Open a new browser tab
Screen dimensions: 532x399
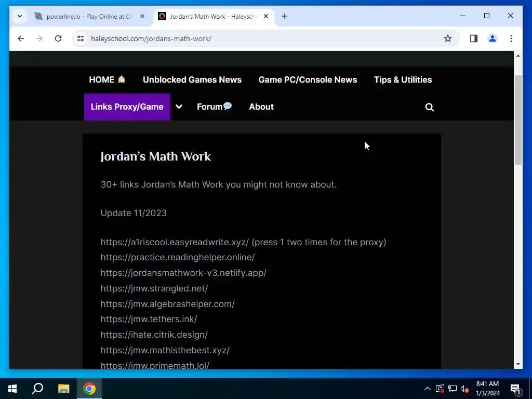[285, 16]
